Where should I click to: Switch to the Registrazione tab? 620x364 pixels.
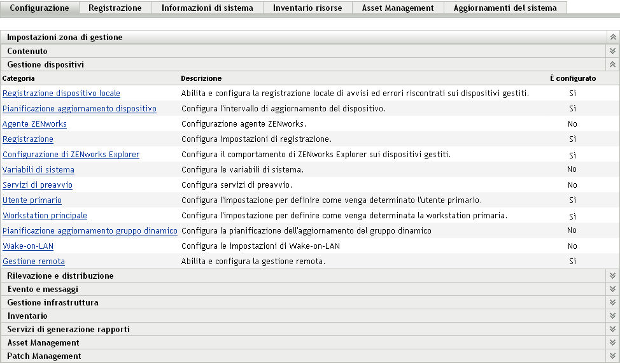tap(115, 8)
